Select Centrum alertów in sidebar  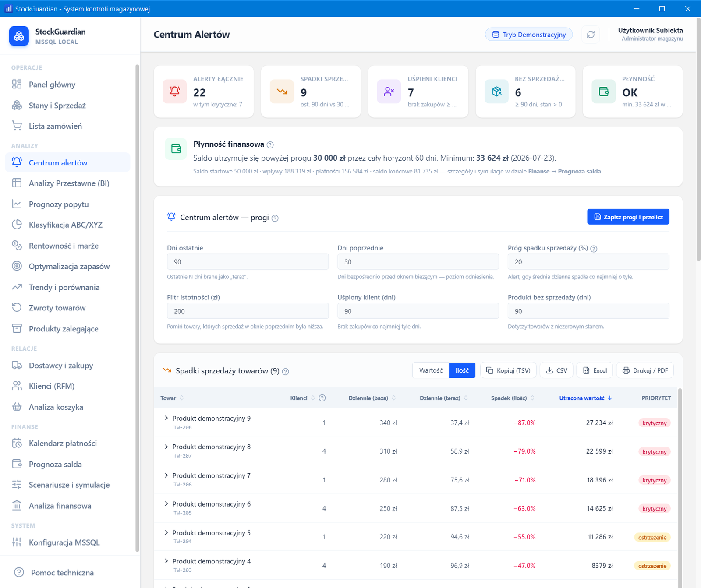point(67,162)
